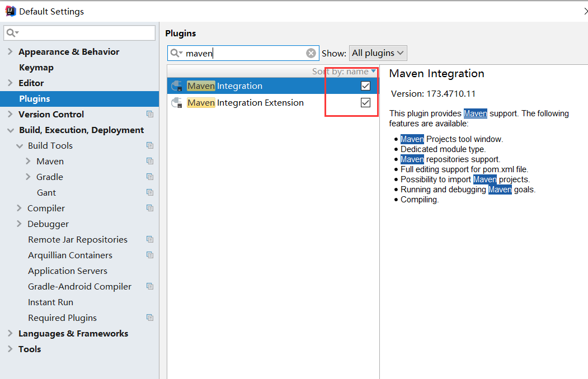The height and width of the screenshot is (379, 588).
Task: Open the Show 'All plugins' dropdown
Action: click(378, 53)
